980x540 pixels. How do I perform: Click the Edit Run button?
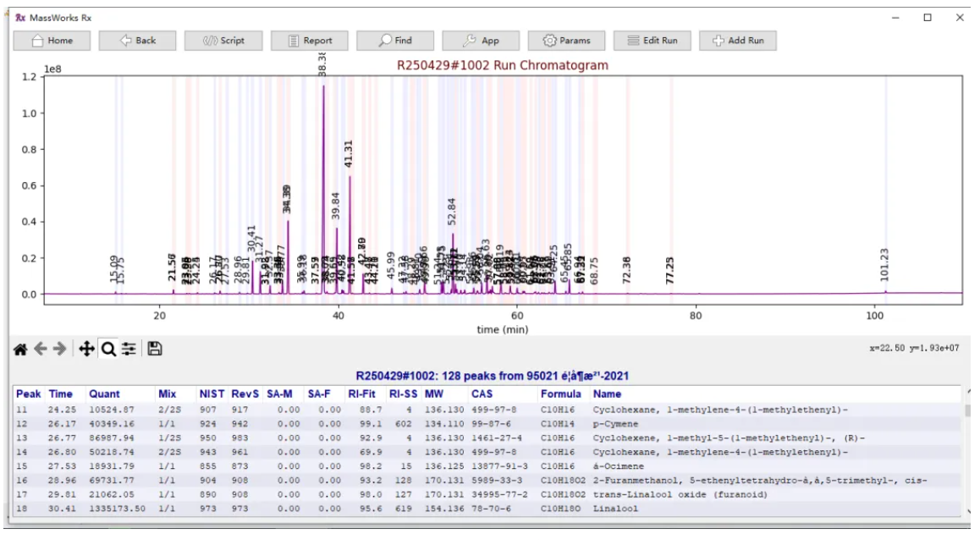[652, 41]
